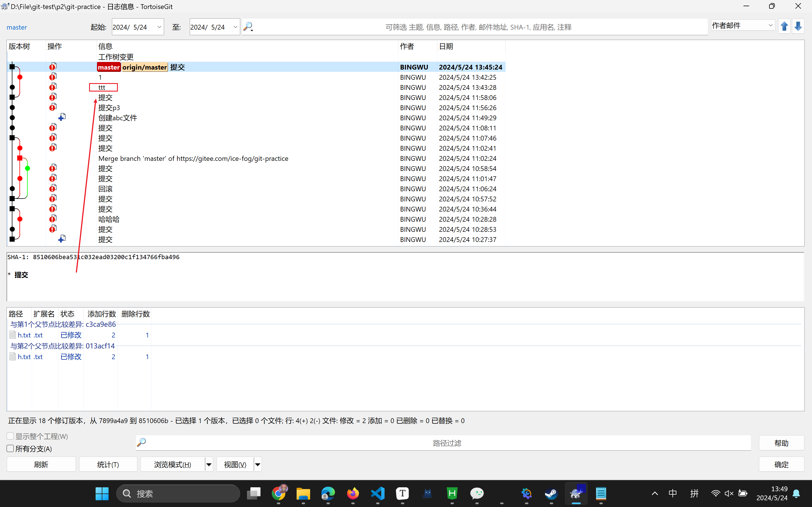The image size is (812, 507).
Task: Open Firefox from the taskbar
Action: click(353, 493)
